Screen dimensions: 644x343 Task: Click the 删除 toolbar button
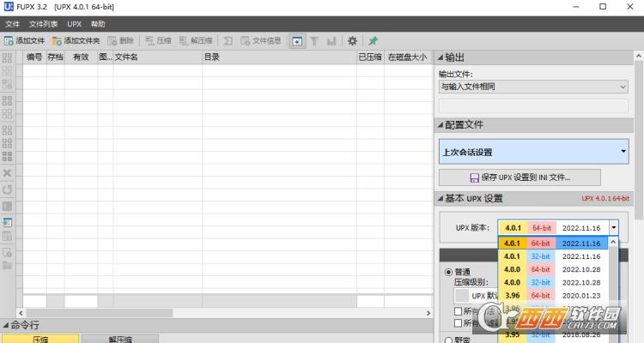(121, 41)
